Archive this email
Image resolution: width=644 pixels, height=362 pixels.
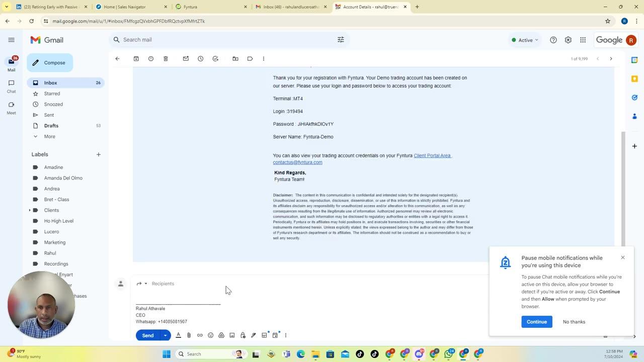(136, 59)
